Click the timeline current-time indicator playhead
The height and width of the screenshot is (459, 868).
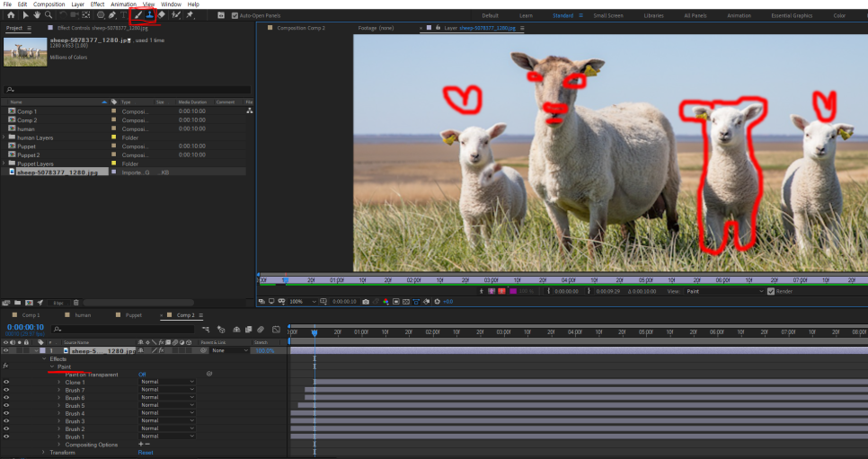click(x=314, y=332)
